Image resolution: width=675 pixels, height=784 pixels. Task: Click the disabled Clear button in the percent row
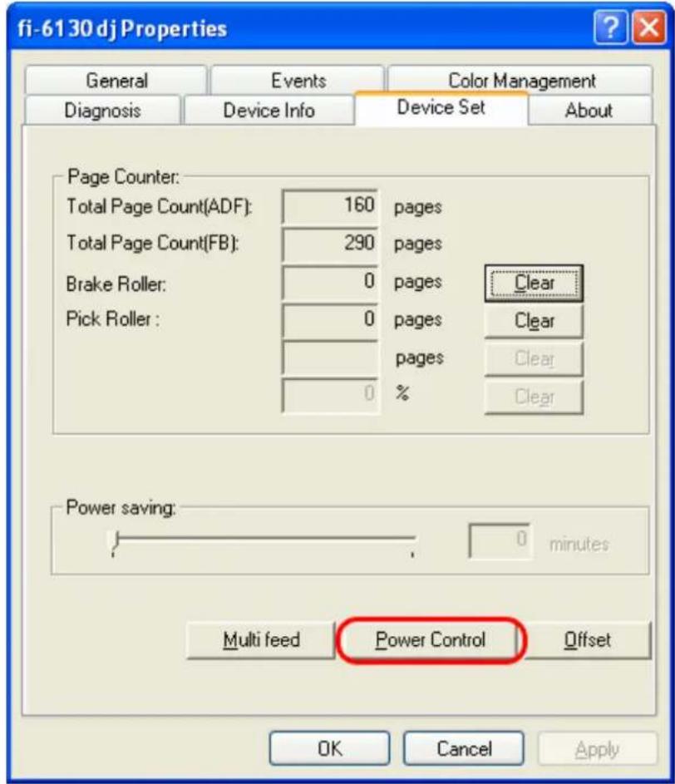click(534, 397)
